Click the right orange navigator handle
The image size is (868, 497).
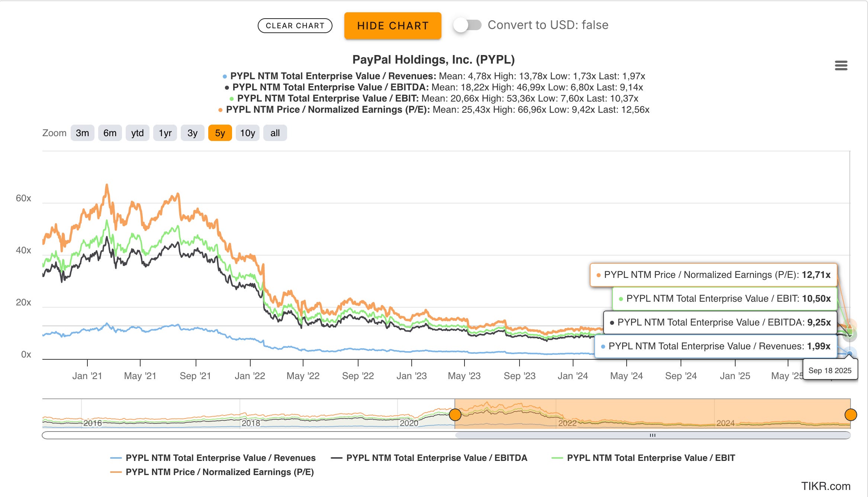tap(851, 414)
